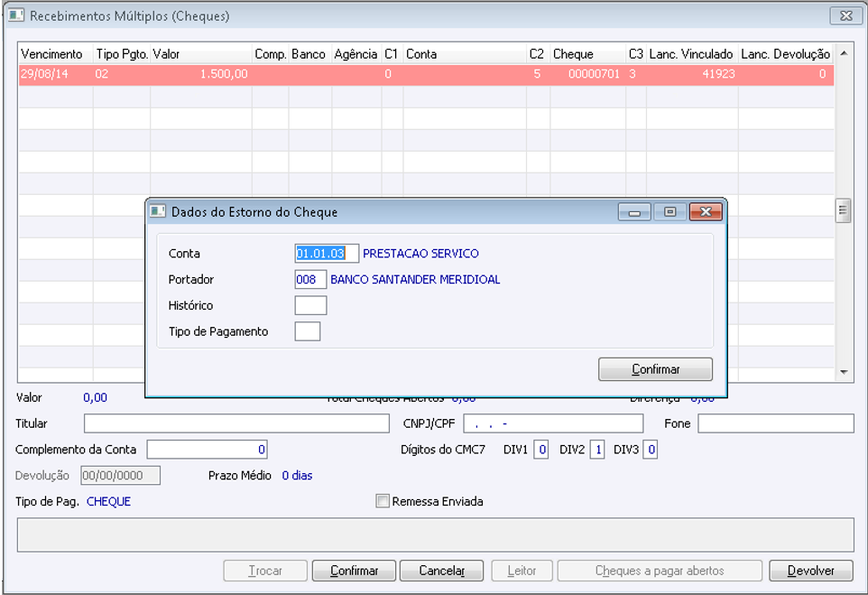Screen dimensions: 868x595
Task: Click the Tipo Pgto. column header
Action: point(122,54)
